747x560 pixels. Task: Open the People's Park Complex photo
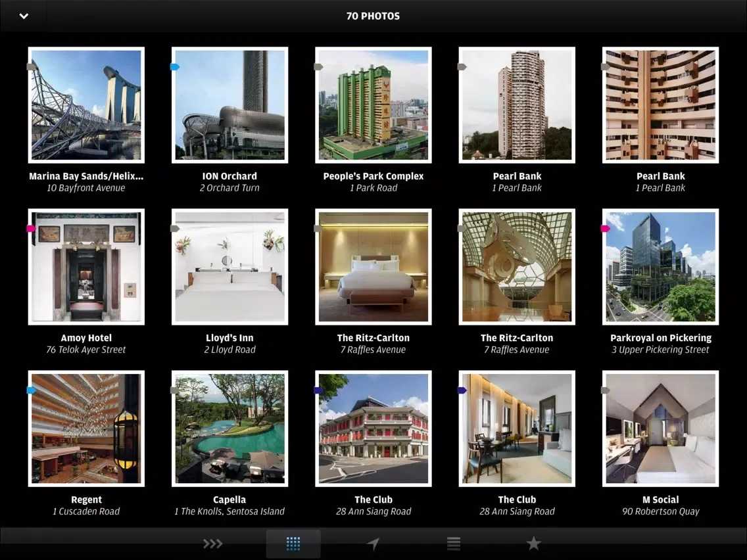(373, 105)
